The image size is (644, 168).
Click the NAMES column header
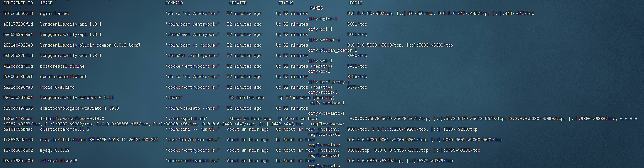click(317, 8)
